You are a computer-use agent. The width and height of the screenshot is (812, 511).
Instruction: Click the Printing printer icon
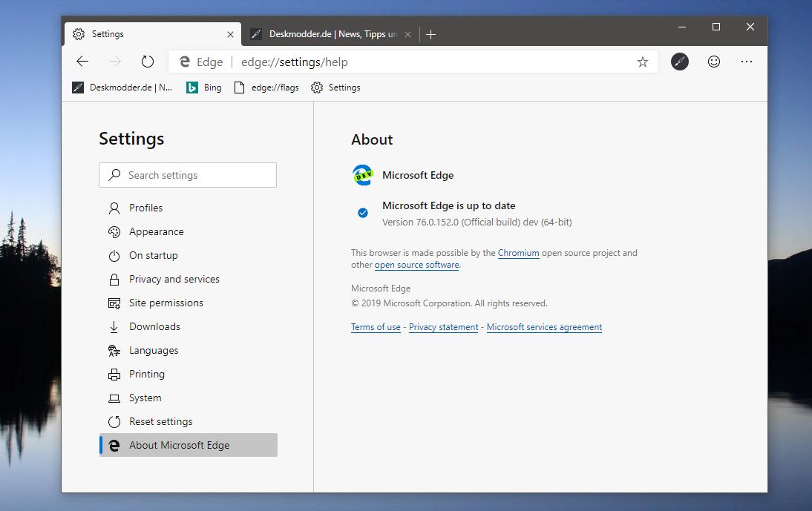click(x=114, y=375)
